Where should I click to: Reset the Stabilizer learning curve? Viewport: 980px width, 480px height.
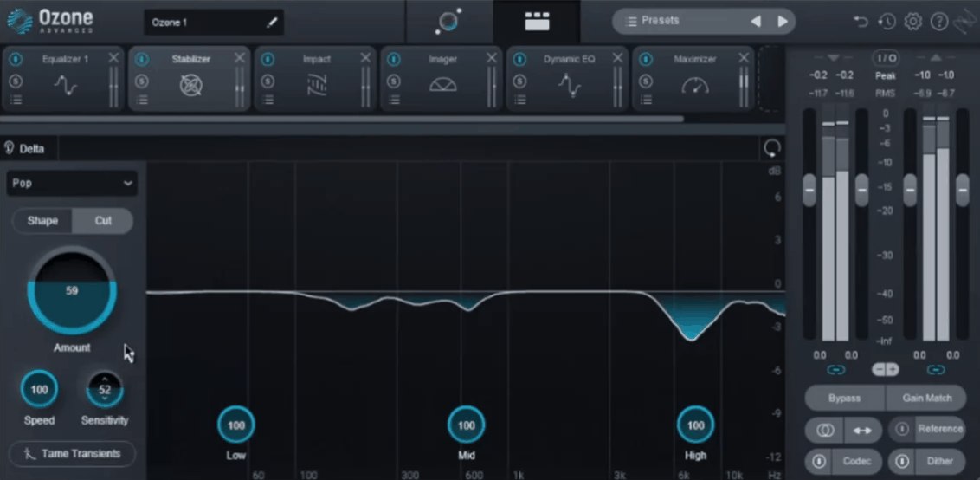coord(772,148)
